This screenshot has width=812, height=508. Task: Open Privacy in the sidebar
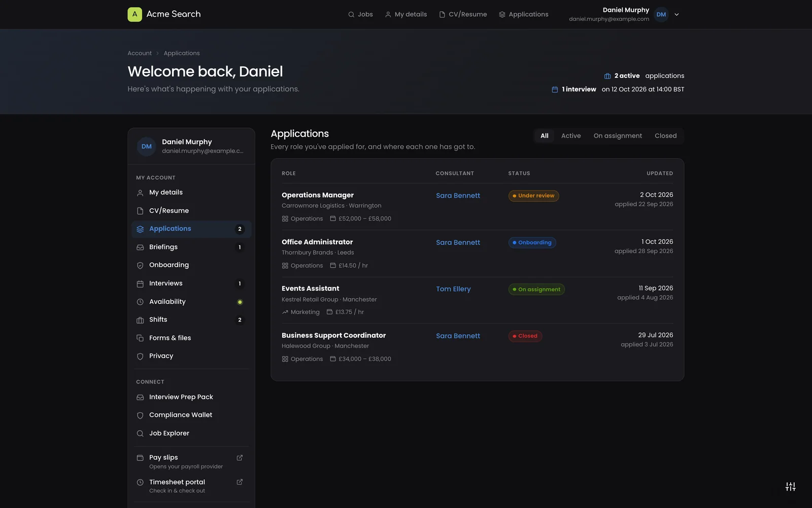coord(191,356)
